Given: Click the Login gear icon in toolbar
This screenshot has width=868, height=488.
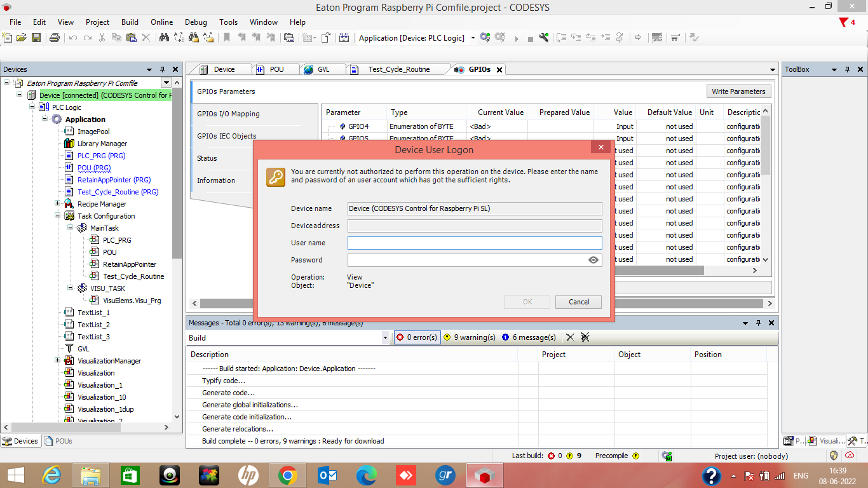Looking at the screenshot, I should 485,38.
